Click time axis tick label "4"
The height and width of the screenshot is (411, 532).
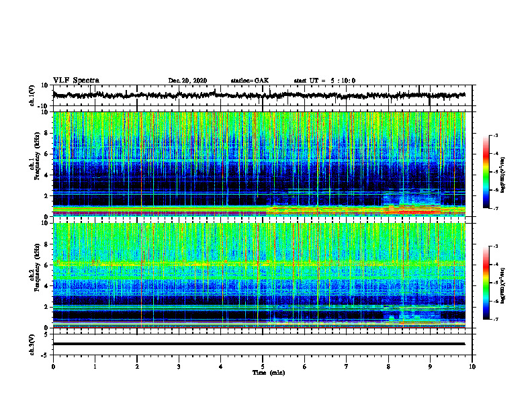[221, 367]
